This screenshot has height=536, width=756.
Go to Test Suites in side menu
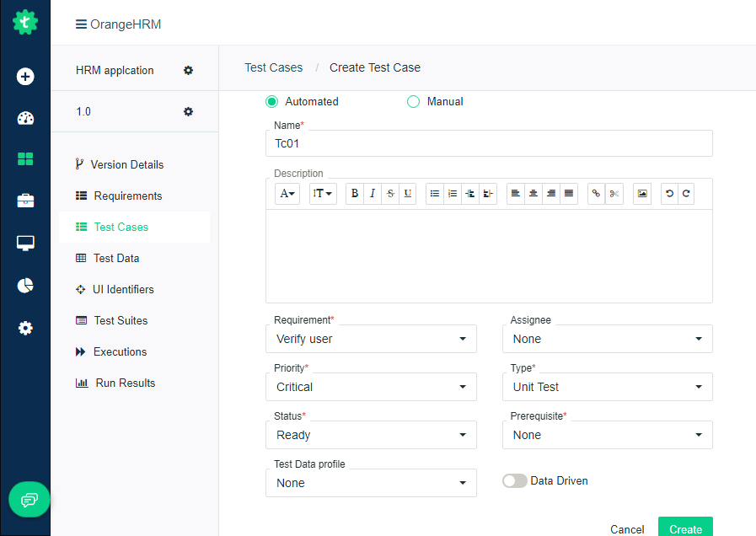[x=121, y=320]
